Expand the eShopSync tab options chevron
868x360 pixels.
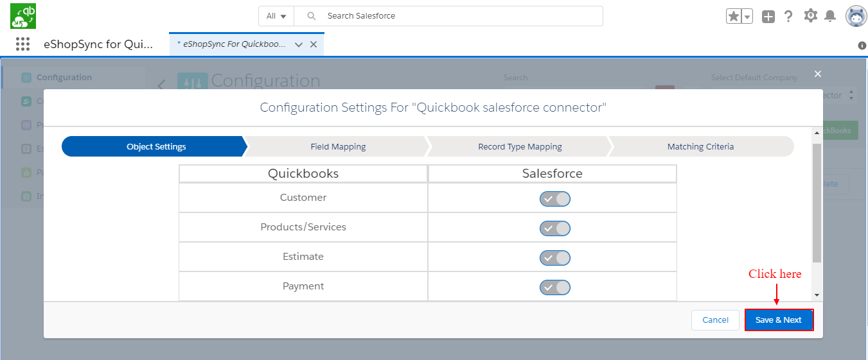pos(298,44)
